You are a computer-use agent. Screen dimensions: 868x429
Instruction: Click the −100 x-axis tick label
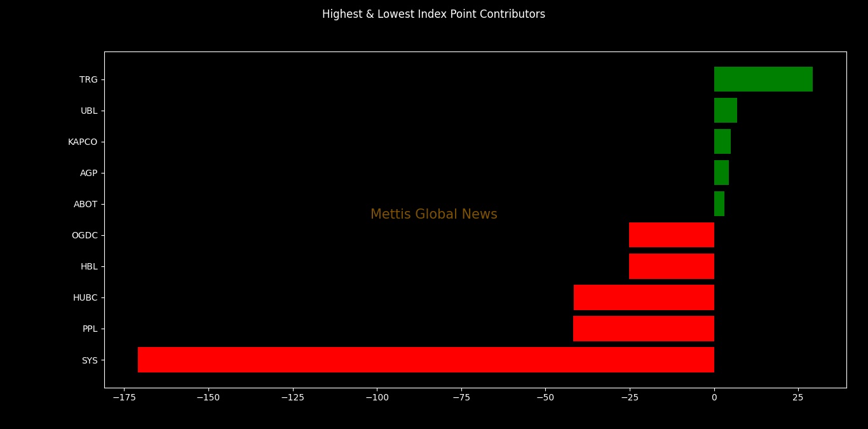[x=377, y=398]
